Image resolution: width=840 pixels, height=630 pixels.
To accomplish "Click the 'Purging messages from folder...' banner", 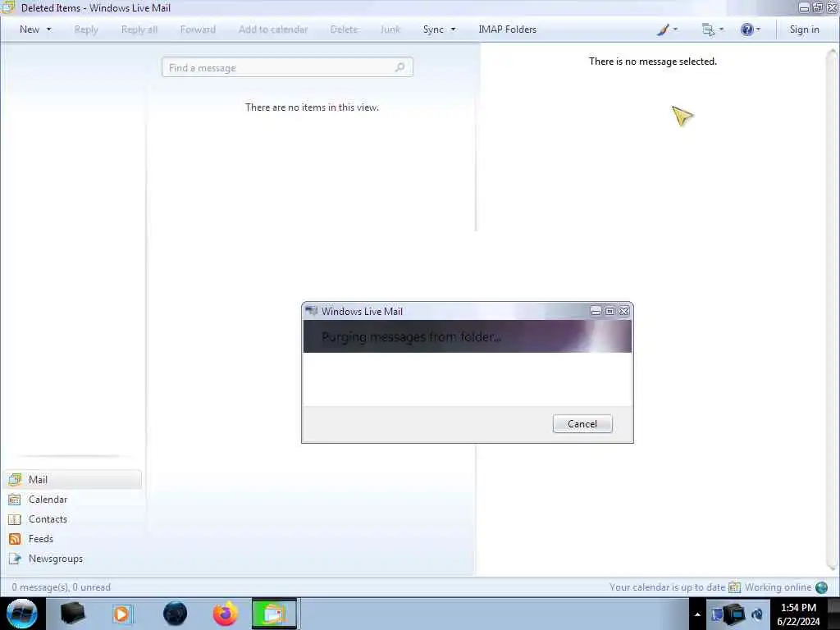I will 468,336.
